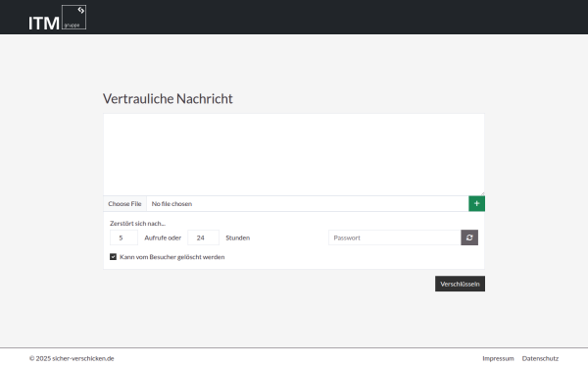Click the Aufrufe count field showing 5
The image size is (588, 368).
pos(123,237)
